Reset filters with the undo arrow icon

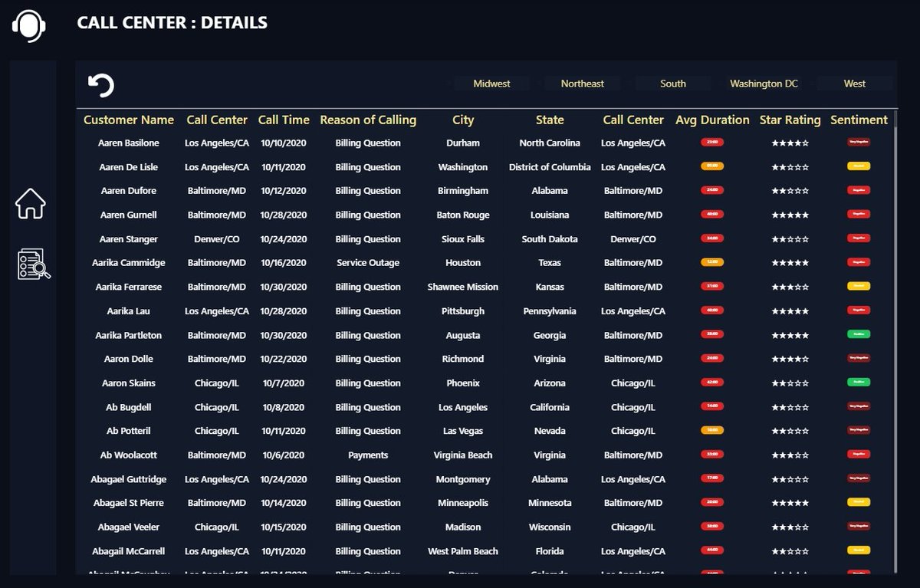[x=101, y=85]
